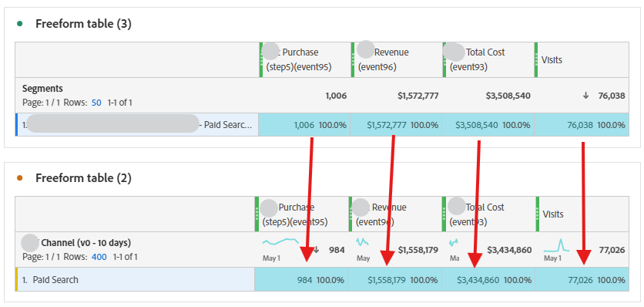Click the $1,558,179 revenue cell in the Paid Search row
Image resolution: width=644 pixels, height=307 pixels.
[x=394, y=280]
